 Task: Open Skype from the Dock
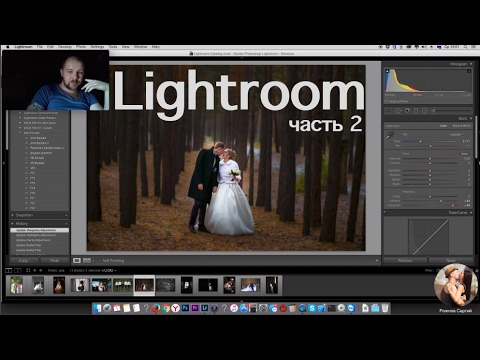click(312, 308)
